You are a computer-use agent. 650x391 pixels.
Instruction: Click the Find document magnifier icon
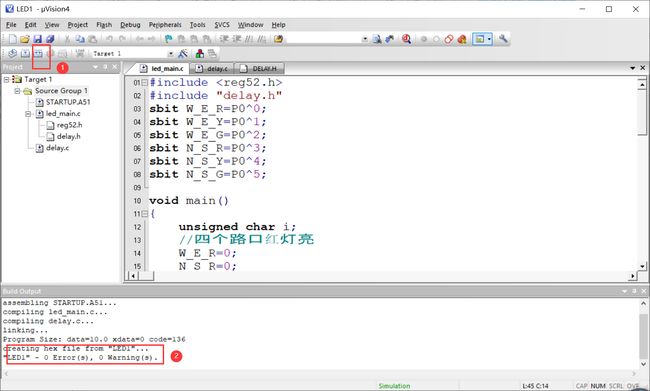coord(377,39)
